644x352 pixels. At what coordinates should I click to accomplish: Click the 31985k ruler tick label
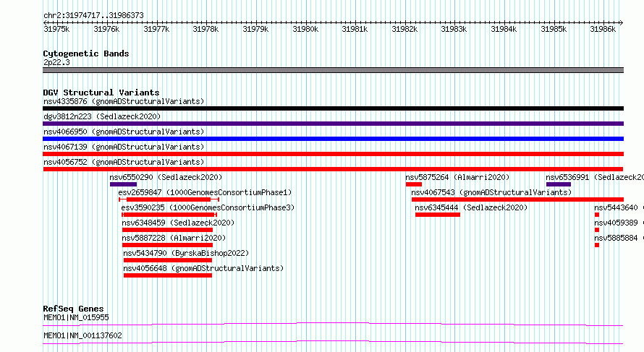pyautogui.click(x=554, y=29)
